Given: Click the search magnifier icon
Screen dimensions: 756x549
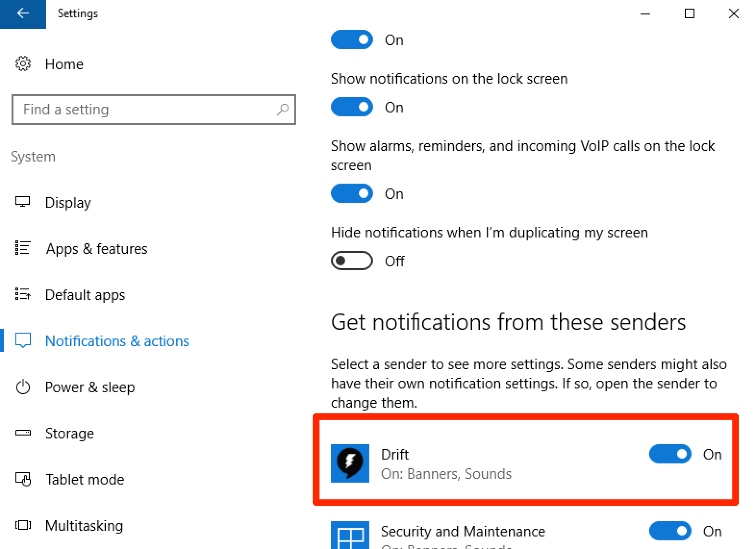Looking at the screenshot, I should [283, 110].
